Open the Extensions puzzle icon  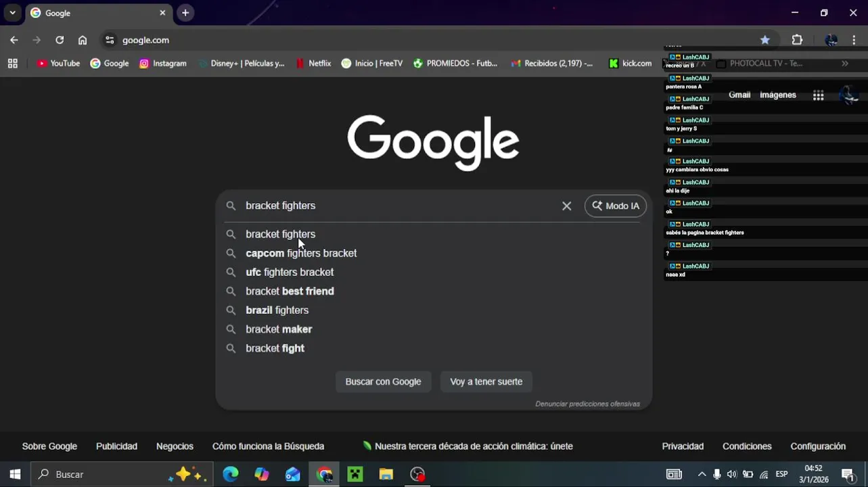click(x=797, y=40)
